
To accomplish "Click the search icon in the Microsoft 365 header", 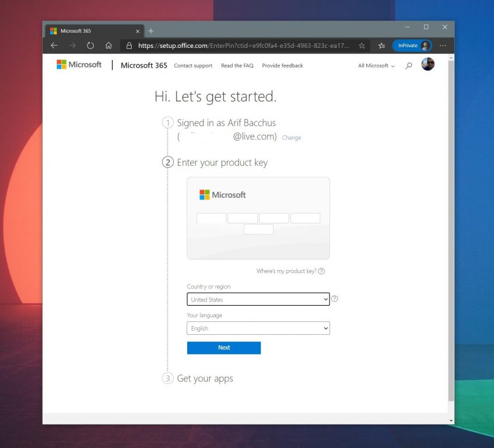I will [408, 65].
